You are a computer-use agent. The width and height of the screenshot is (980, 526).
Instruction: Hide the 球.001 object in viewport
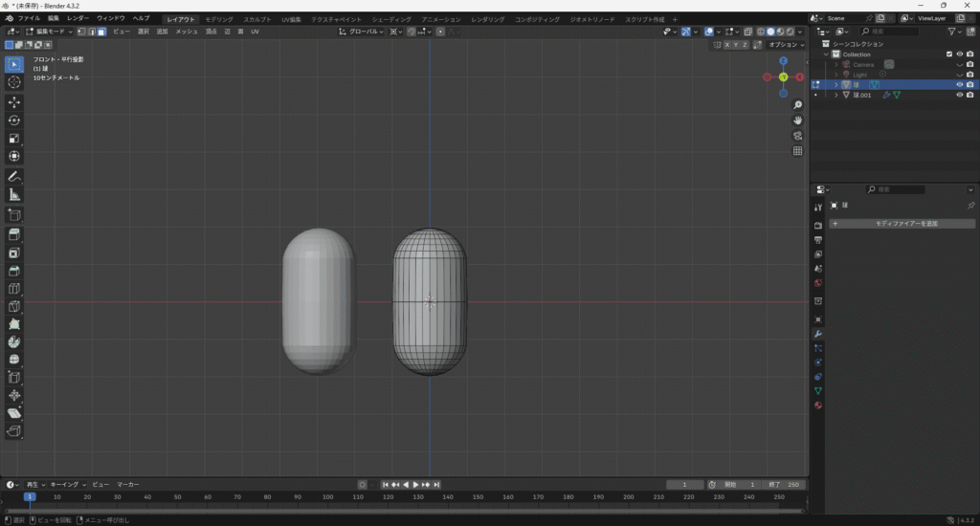(959, 95)
